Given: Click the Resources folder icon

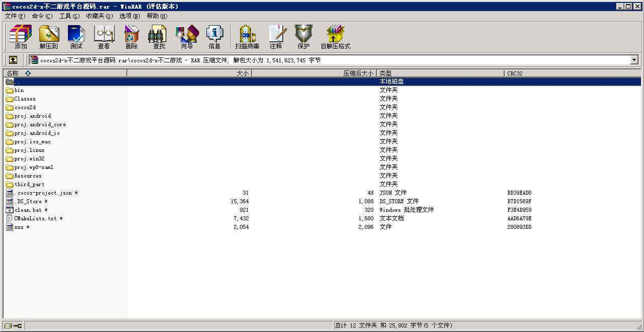Looking at the screenshot, I should (x=10, y=176).
